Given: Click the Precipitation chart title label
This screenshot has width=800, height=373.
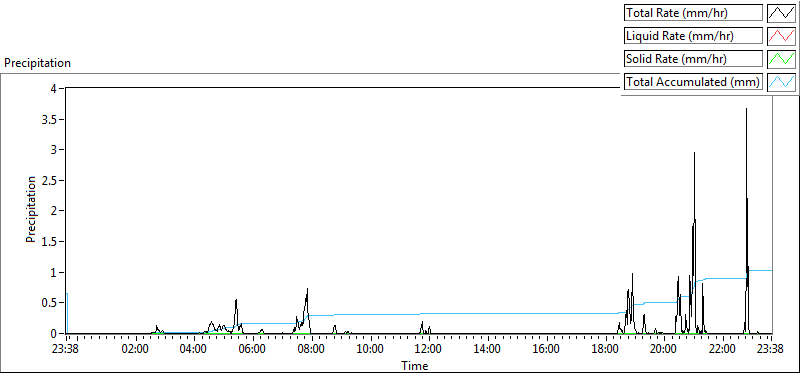Looking at the screenshot, I should click(37, 63).
